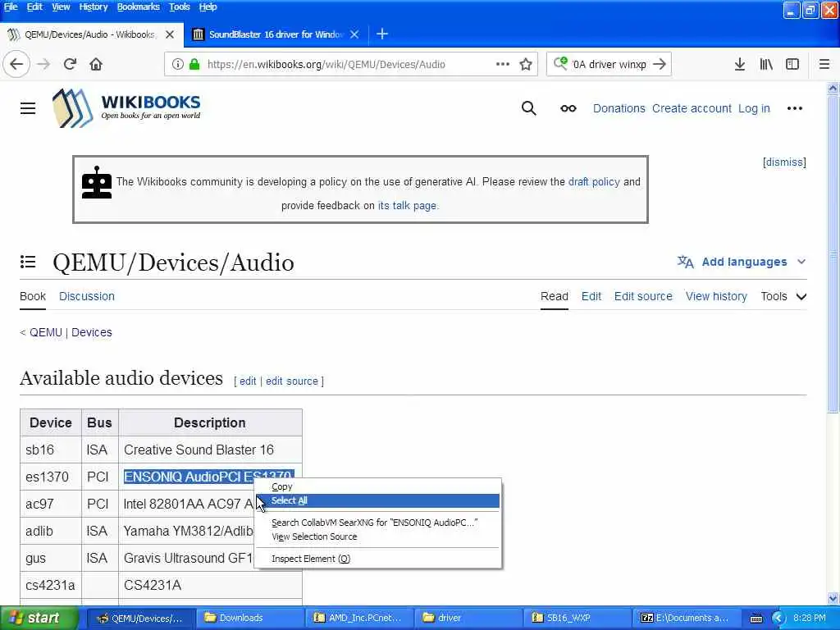Image resolution: width=840 pixels, height=630 pixels.
Task: Switch to the Downloads taskbar window
Action: (249, 619)
